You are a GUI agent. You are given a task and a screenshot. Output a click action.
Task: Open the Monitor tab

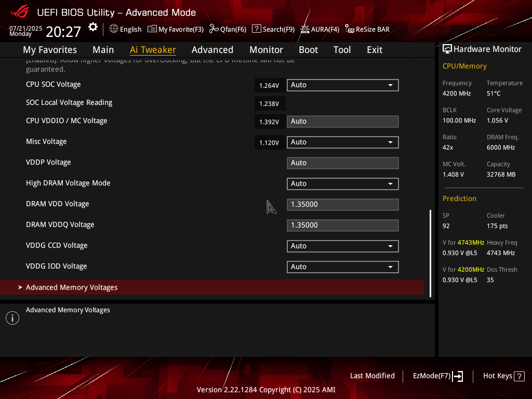267,50
